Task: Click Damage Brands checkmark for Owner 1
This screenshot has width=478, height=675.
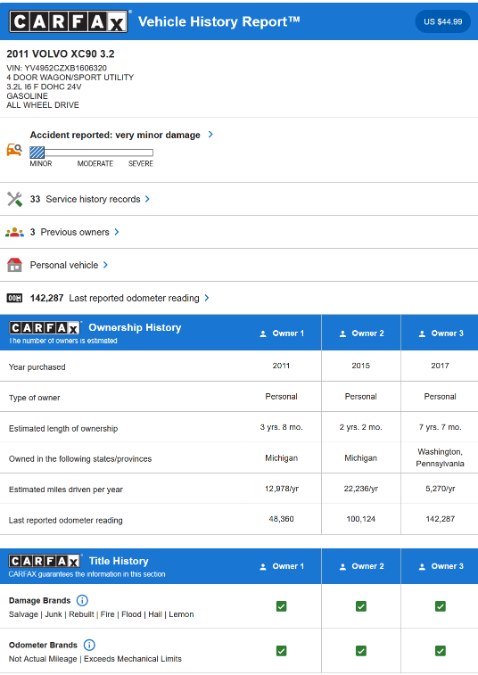Action: 281,606
